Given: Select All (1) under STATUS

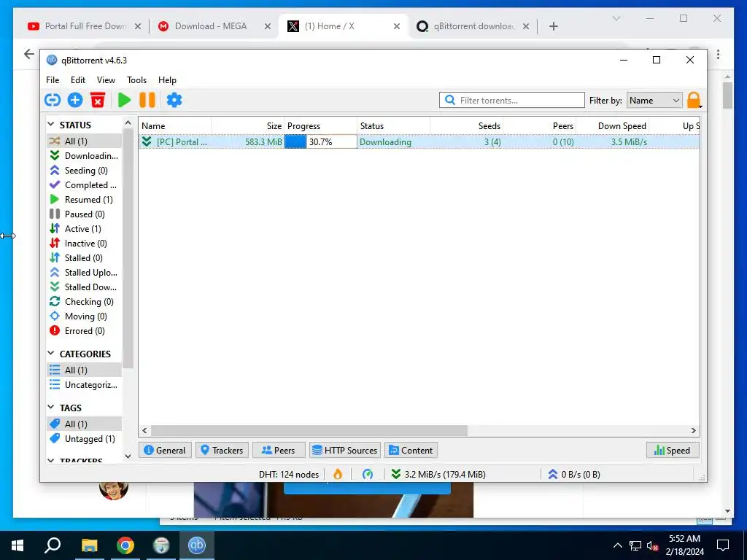Looking at the screenshot, I should point(85,141).
